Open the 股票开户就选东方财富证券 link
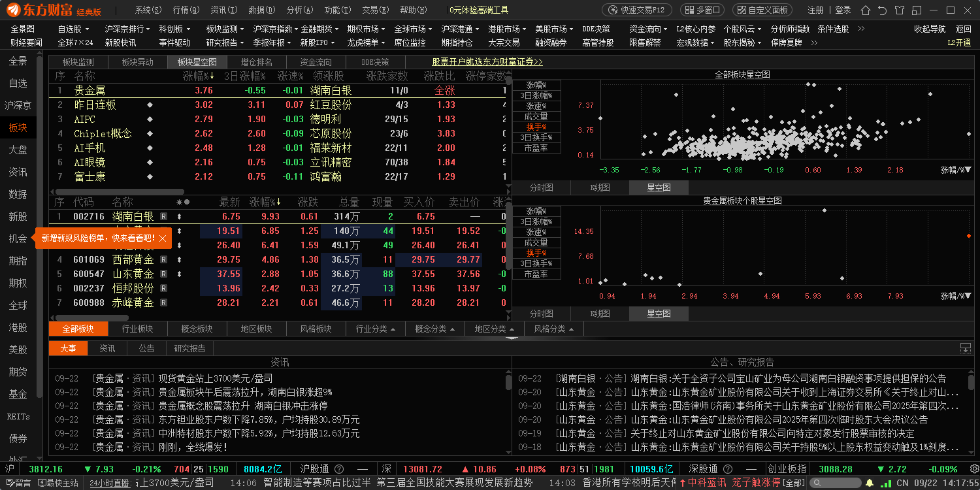The image size is (980, 490). point(487,62)
